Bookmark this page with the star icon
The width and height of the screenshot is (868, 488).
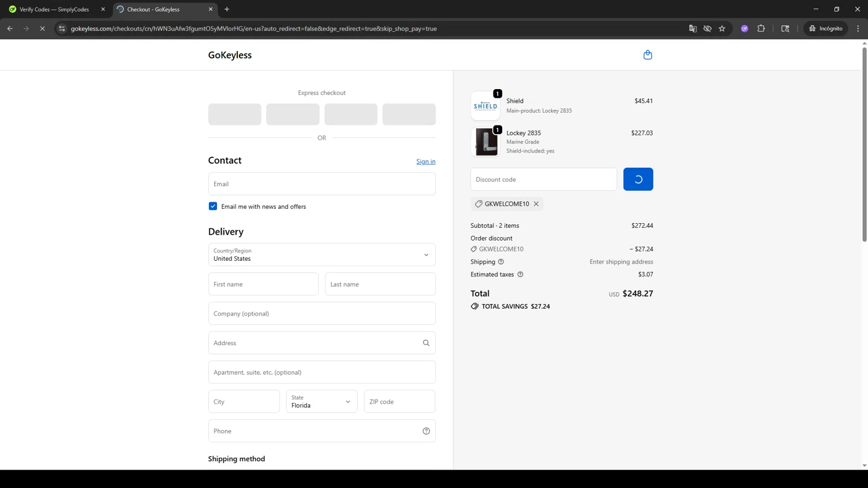[722, 28]
